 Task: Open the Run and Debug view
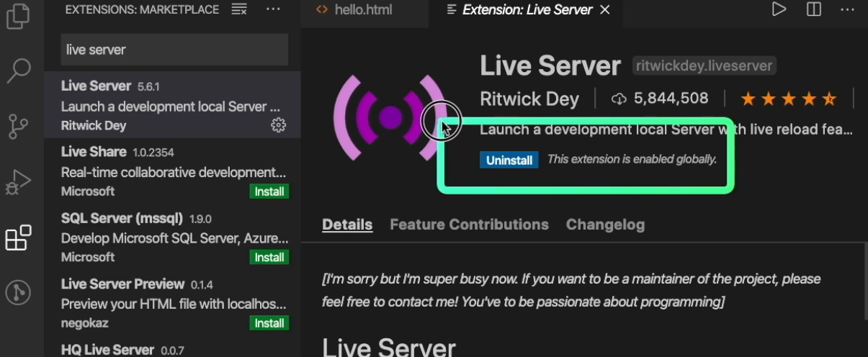click(18, 182)
